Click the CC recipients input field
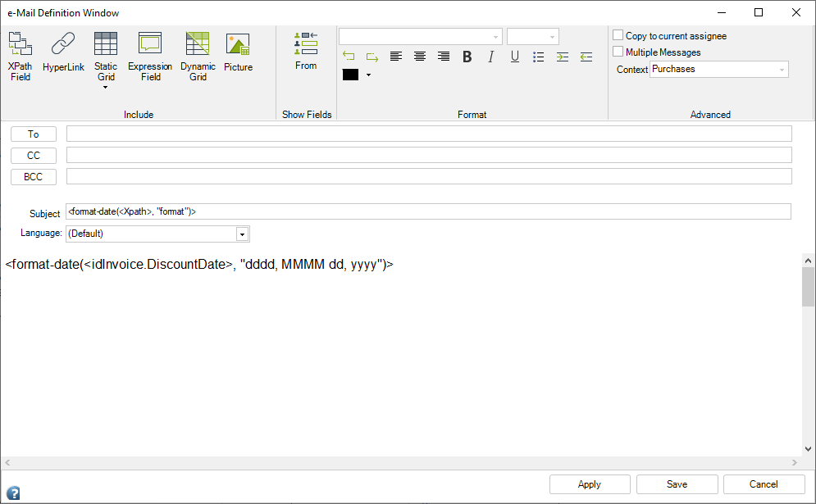816x504 pixels. coord(429,155)
